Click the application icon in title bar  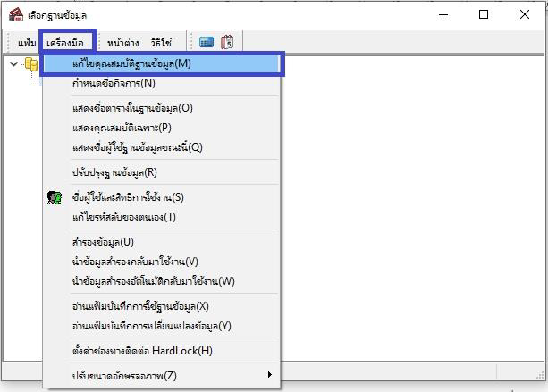15,15
